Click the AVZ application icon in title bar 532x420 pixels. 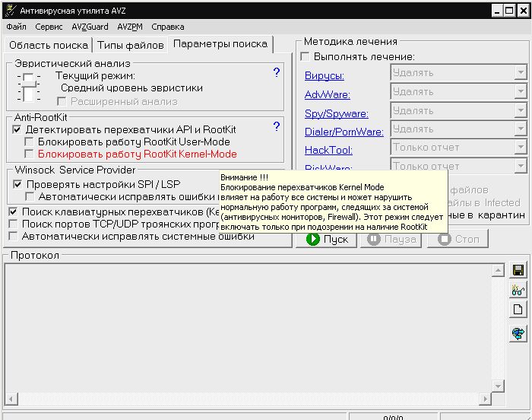pos(11,11)
